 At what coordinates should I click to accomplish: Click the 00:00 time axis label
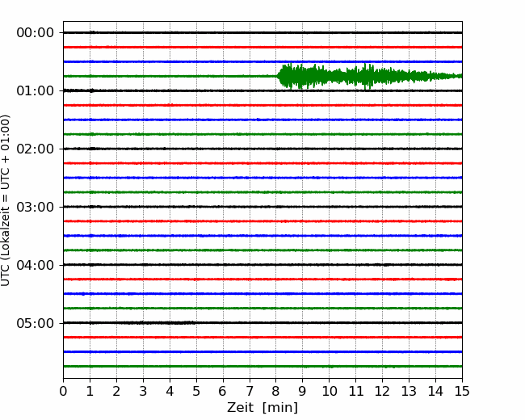coord(36,33)
